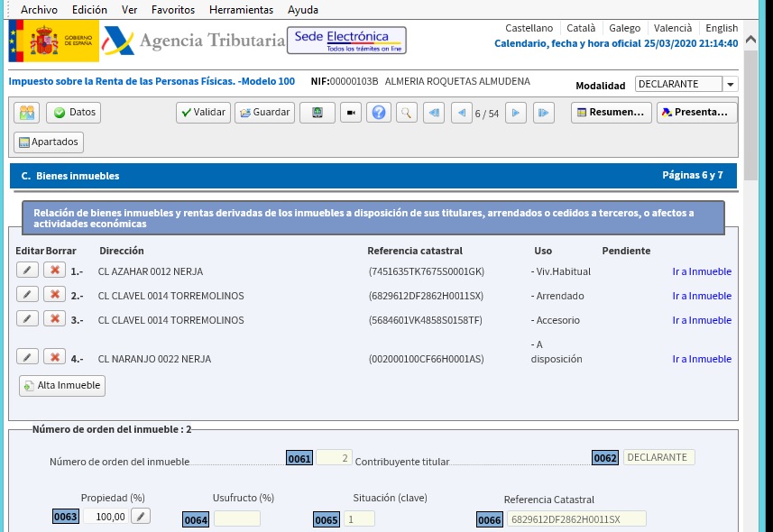Click the help question mark icon
The image size is (773, 532).
click(x=378, y=113)
